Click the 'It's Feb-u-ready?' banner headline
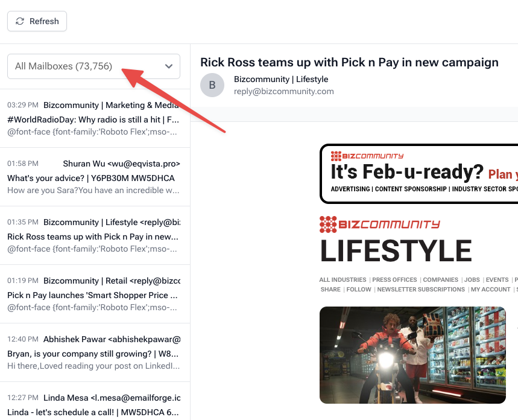This screenshot has height=420, width=518. pos(407,173)
